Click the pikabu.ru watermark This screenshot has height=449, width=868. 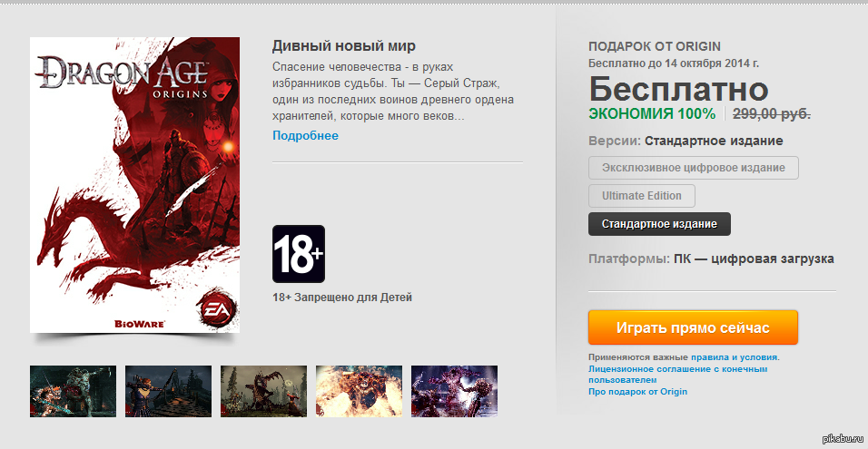pos(843,439)
